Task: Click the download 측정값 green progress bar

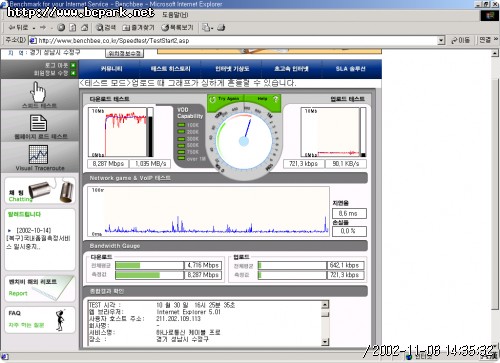Action: pos(138,275)
